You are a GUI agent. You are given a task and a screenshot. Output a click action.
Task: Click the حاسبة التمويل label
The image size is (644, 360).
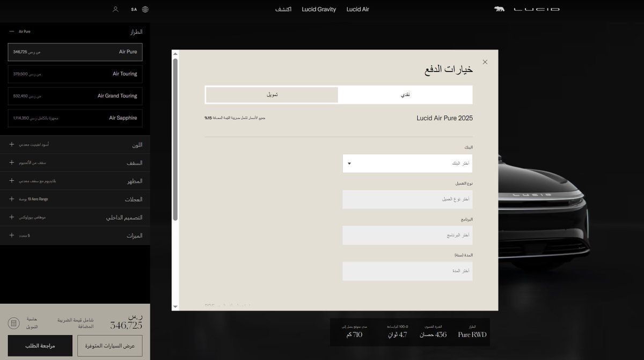coord(31,323)
